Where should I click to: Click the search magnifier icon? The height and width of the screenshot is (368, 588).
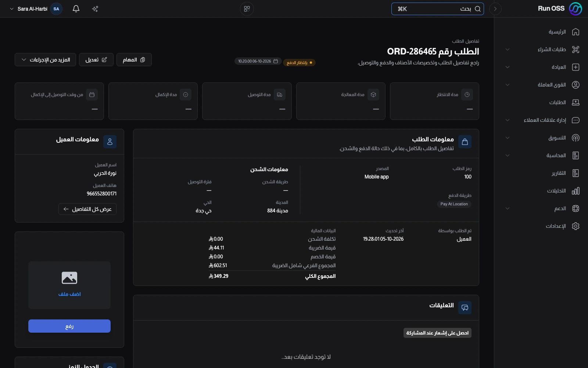point(478,9)
